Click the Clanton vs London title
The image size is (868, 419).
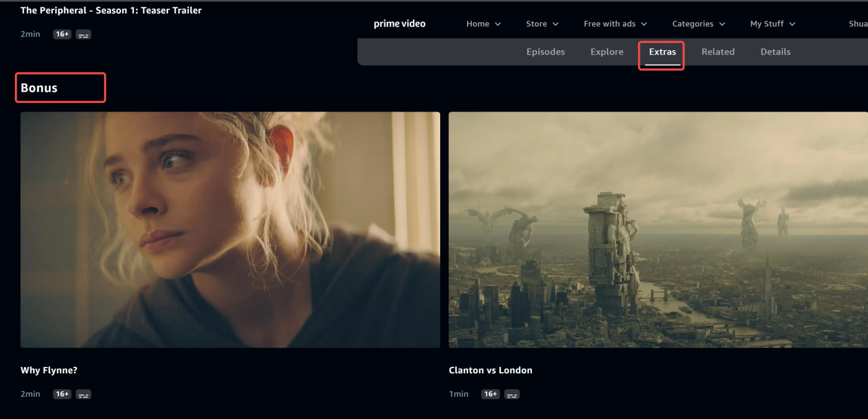click(490, 370)
